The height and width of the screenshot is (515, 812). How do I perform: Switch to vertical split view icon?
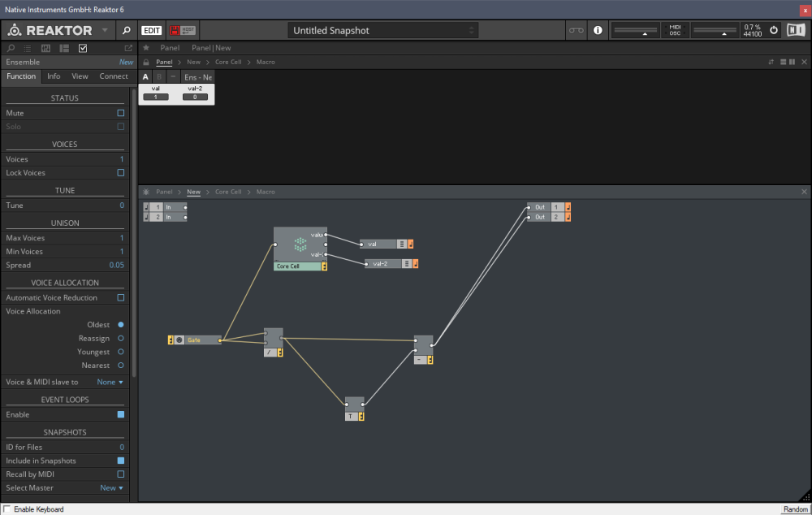tap(792, 62)
